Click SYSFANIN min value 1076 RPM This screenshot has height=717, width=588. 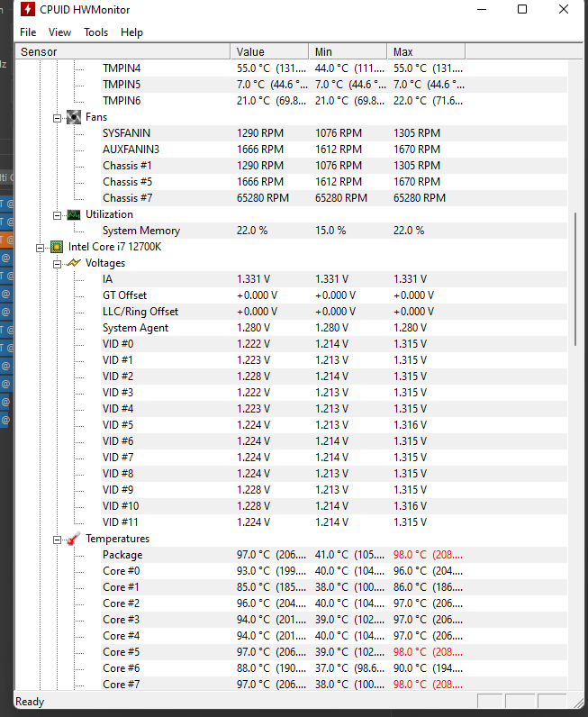tap(339, 133)
